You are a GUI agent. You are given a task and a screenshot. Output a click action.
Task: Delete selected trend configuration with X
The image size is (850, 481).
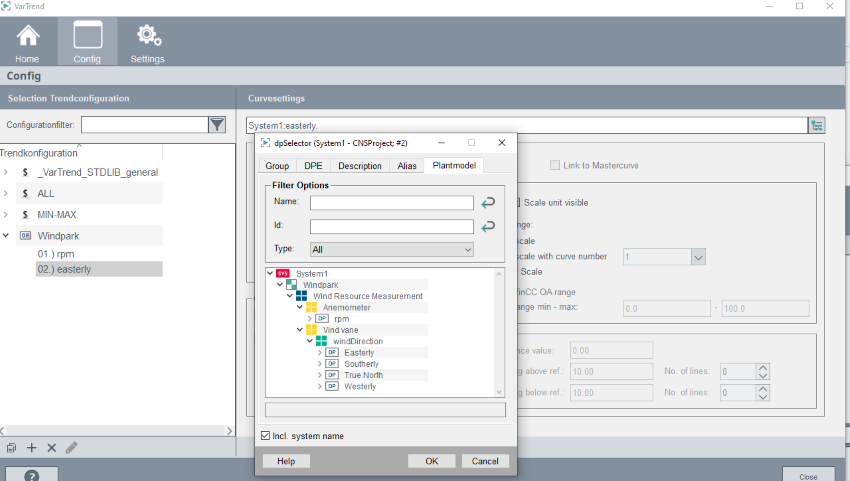(x=51, y=448)
